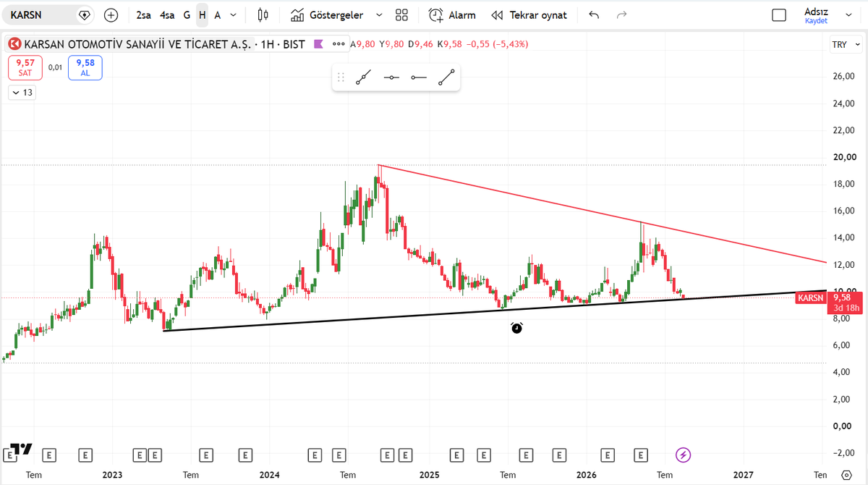Image resolution: width=868 pixels, height=485 pixels.
Task: Click the purple flag icon in legend
Action: [x=318, y=44]
